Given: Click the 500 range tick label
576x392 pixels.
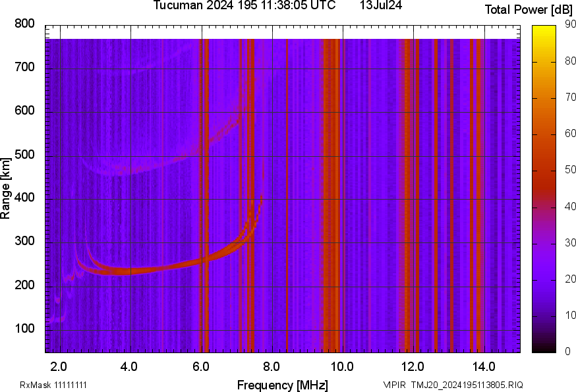Looking at the screenshot, I should click(24, 154).
